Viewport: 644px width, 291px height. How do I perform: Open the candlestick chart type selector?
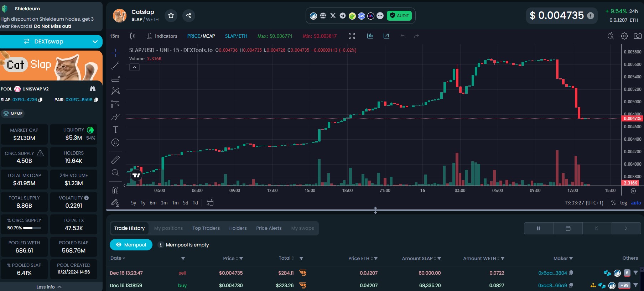[x=133, y=36]
